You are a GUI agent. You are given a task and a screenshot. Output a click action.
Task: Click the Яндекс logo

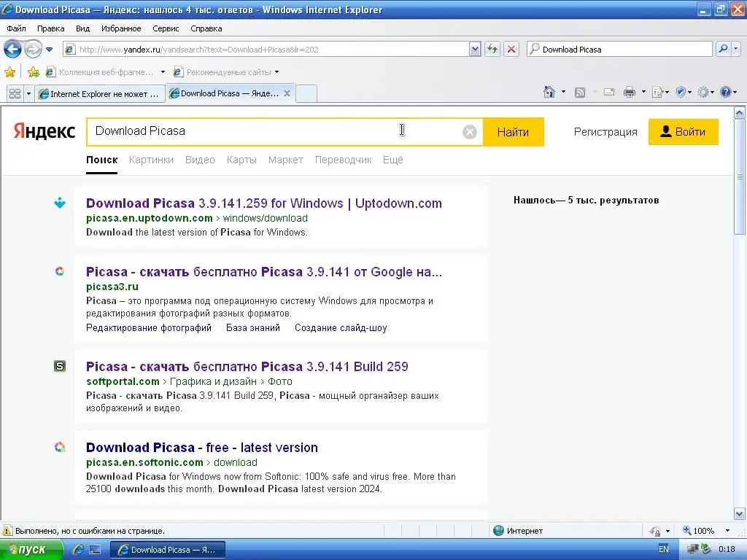pyautogui.click(x=44, y=131)
